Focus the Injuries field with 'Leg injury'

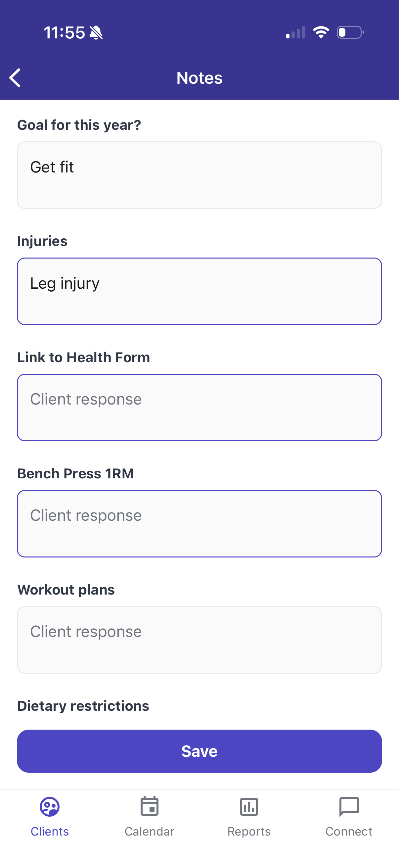199,291
